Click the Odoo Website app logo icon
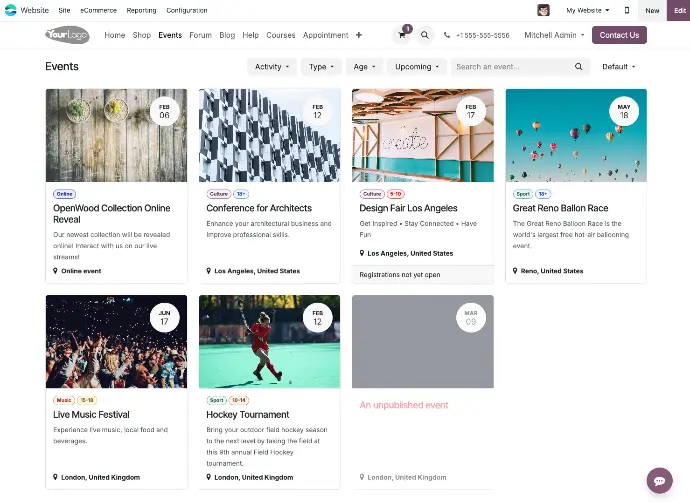 click(11, 10)
